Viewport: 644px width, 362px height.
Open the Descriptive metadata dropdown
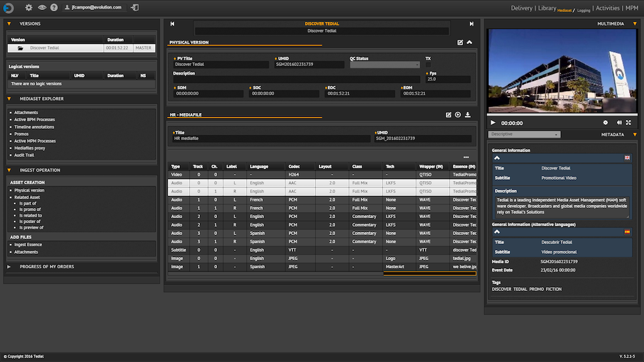[x=524, y=134]
